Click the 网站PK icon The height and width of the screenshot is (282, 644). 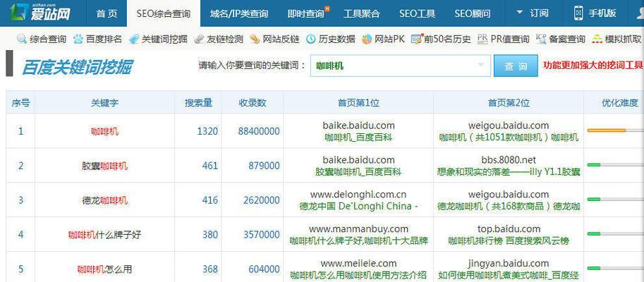point(367,39)
